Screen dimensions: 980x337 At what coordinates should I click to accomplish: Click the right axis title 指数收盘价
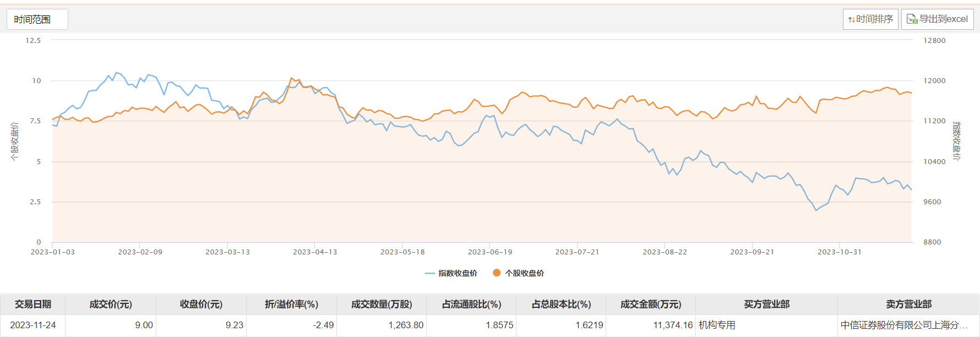pos(957,142)
